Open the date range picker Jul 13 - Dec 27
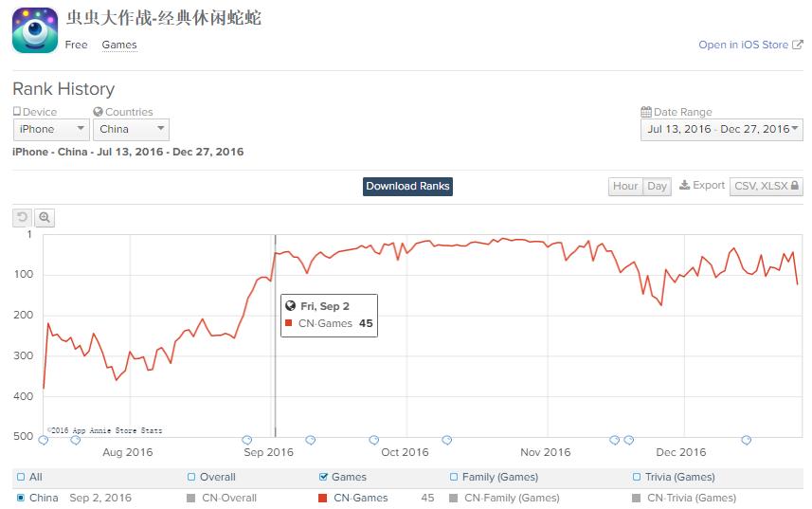812x509 pixels. coord(721,130)
